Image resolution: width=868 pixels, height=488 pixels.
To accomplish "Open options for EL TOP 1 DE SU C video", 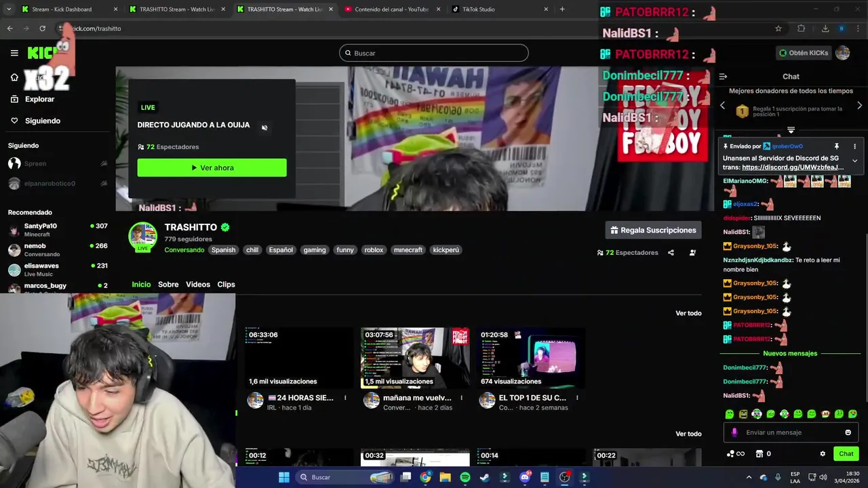I will point(577,398).
